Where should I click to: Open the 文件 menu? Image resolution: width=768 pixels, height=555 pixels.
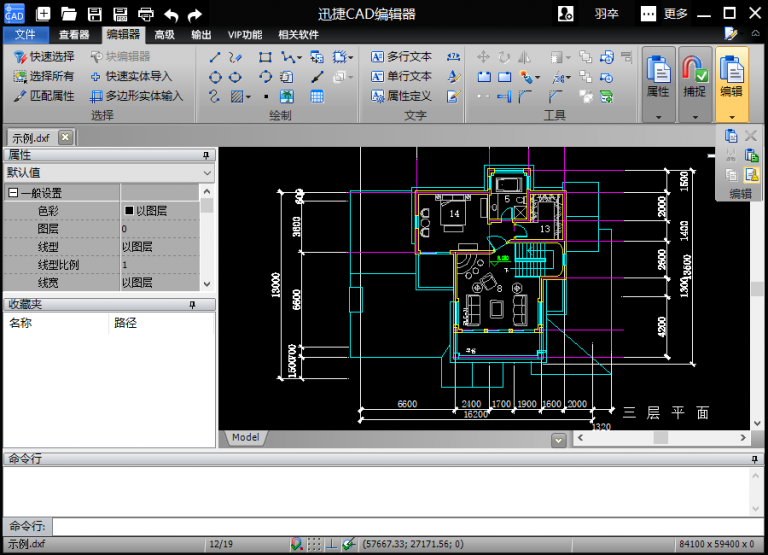(25, 34)
